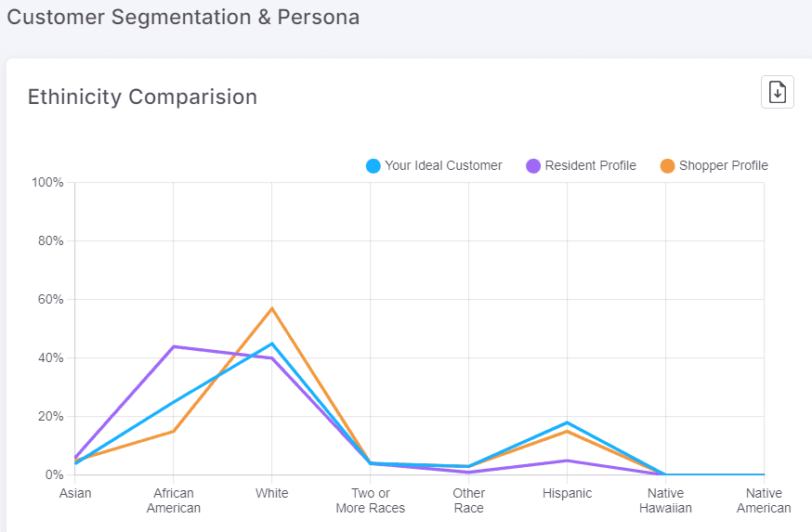
Task: Click the Native American axis label
Action: click(x=764, y=500)
